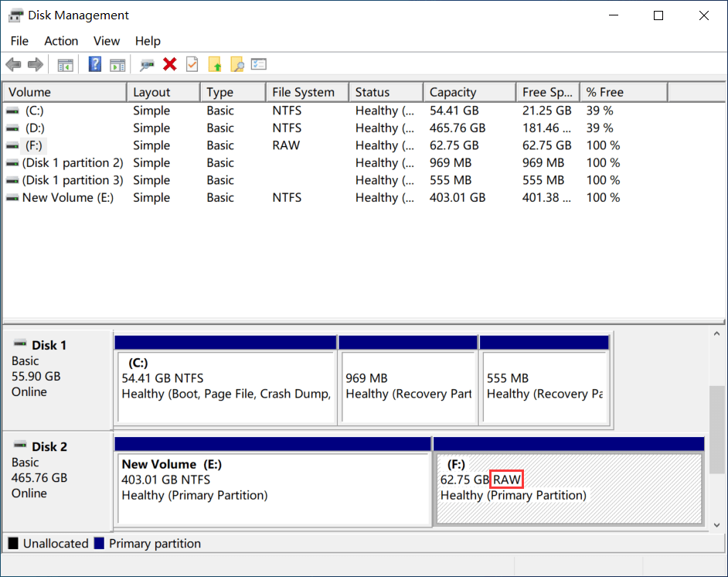Click the scroll down arrow in the disk pane
The image size is (728, 577).
click(718, 524)
